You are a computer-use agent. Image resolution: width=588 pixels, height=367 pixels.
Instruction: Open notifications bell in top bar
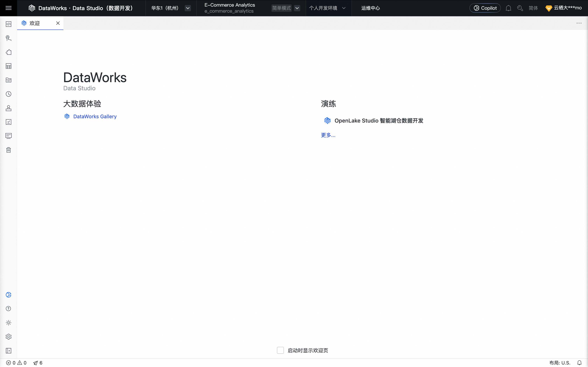point(508,8)
